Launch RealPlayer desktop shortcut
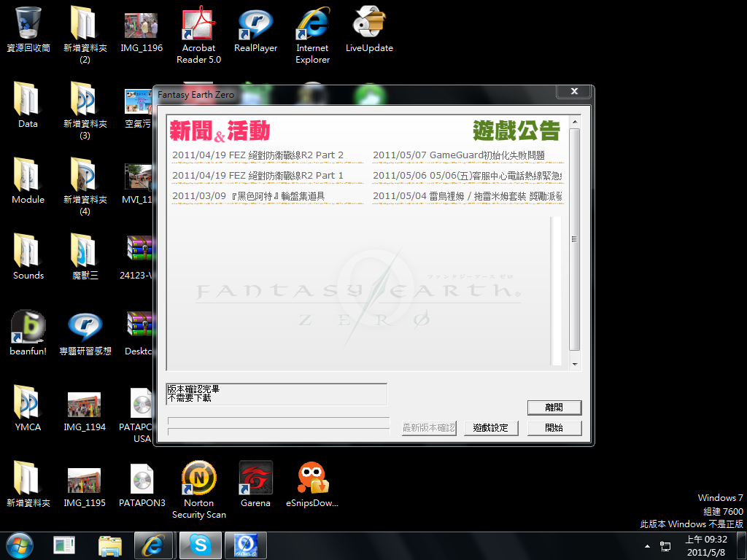Image resolution: width=747 pixels, height=560 pixels. 255,29
